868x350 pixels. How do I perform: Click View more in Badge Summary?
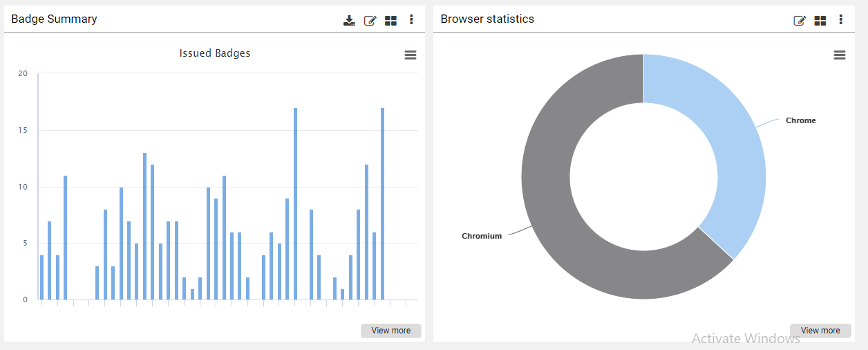click(391, 331)
